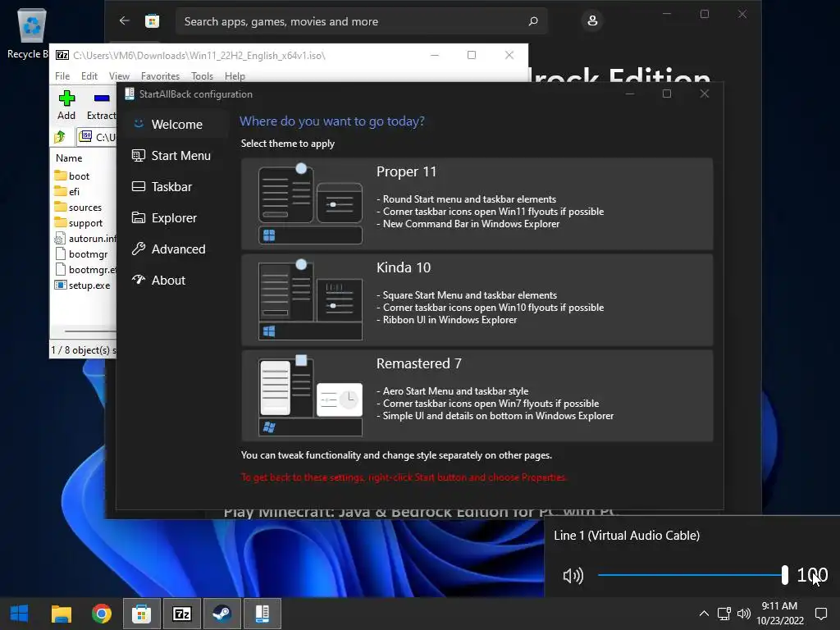Click the Microsoft Store search magnifier icon
Image resolution: width=840 pixels, height=630 pixels.
[532, 21]
